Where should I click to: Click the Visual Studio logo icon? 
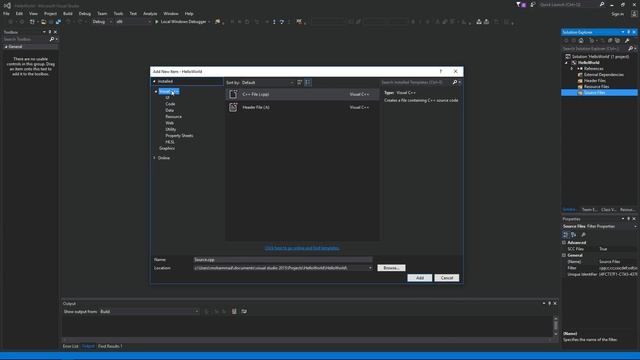pyautogui.click(x=7, y=5)
